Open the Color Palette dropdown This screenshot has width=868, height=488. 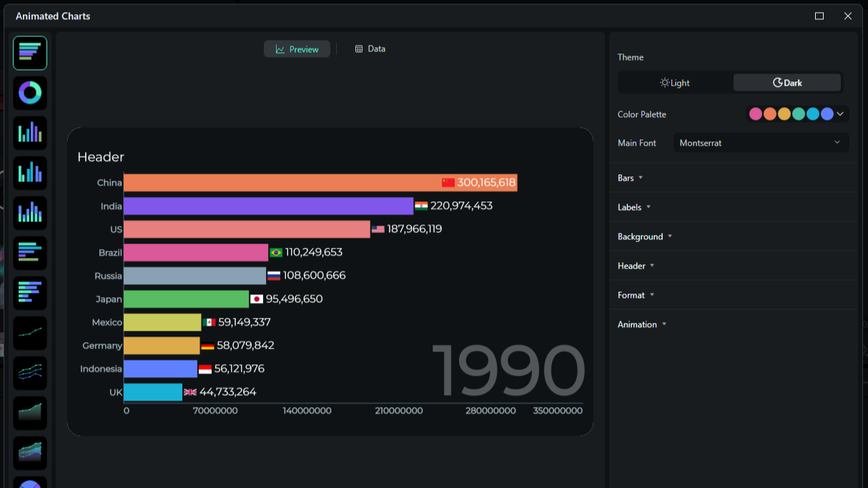coord(840,114)
